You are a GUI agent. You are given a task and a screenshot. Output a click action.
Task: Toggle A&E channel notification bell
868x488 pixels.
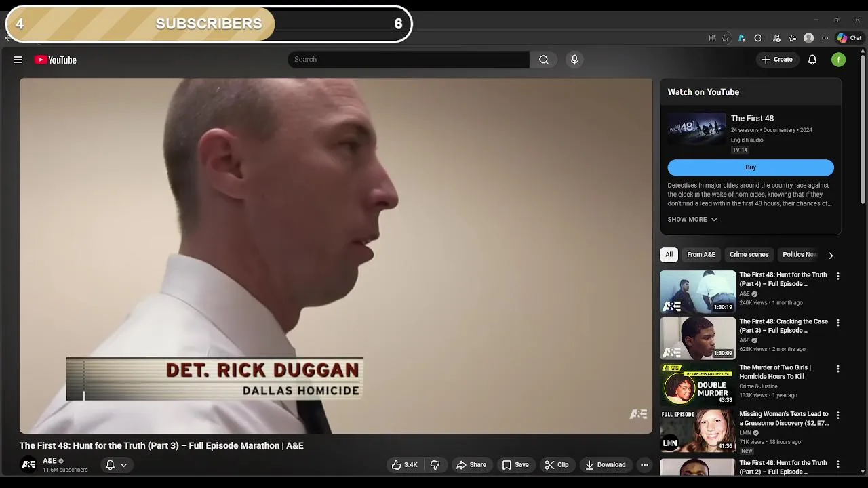(110, 465)
